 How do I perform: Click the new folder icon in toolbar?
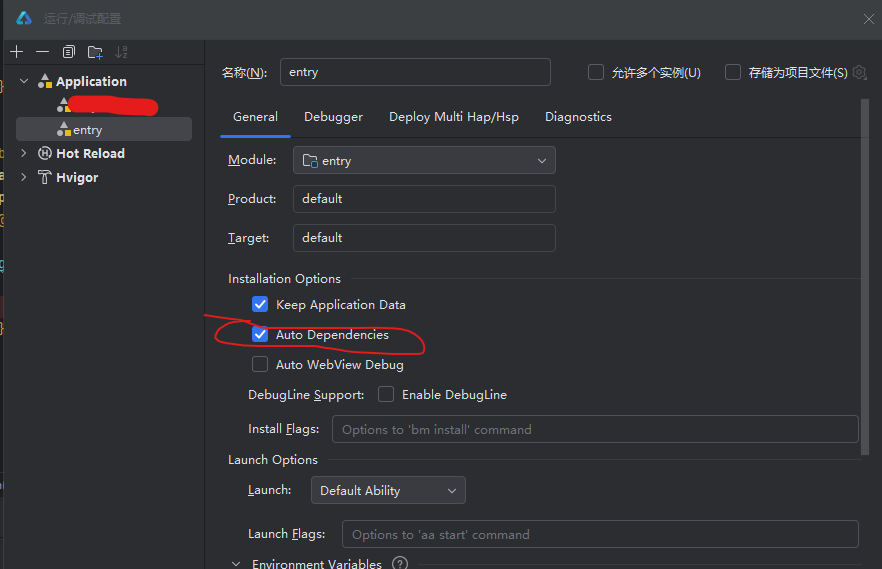[95, 52]
